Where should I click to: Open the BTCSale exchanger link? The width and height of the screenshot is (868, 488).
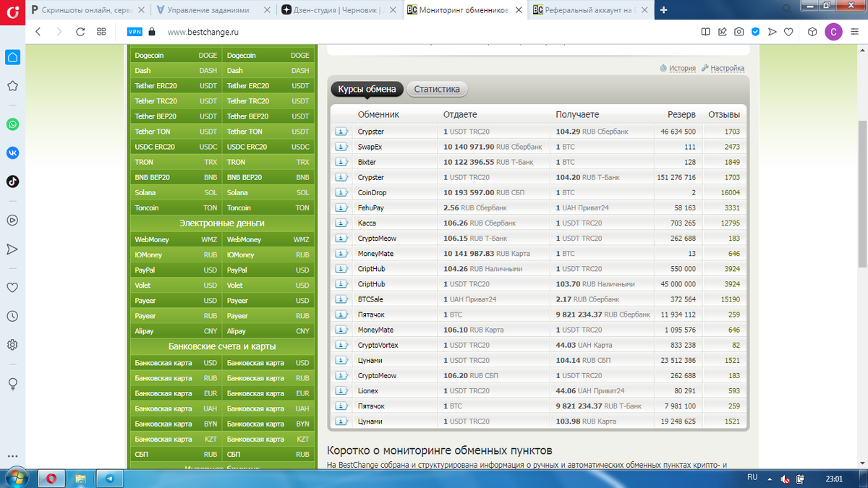pyautogui.click(x=370, y=299)
